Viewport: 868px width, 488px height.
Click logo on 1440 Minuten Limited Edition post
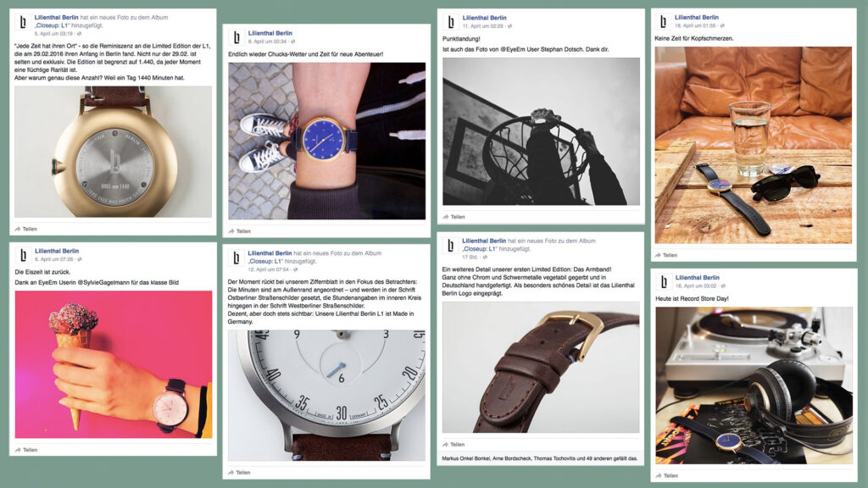23,22
